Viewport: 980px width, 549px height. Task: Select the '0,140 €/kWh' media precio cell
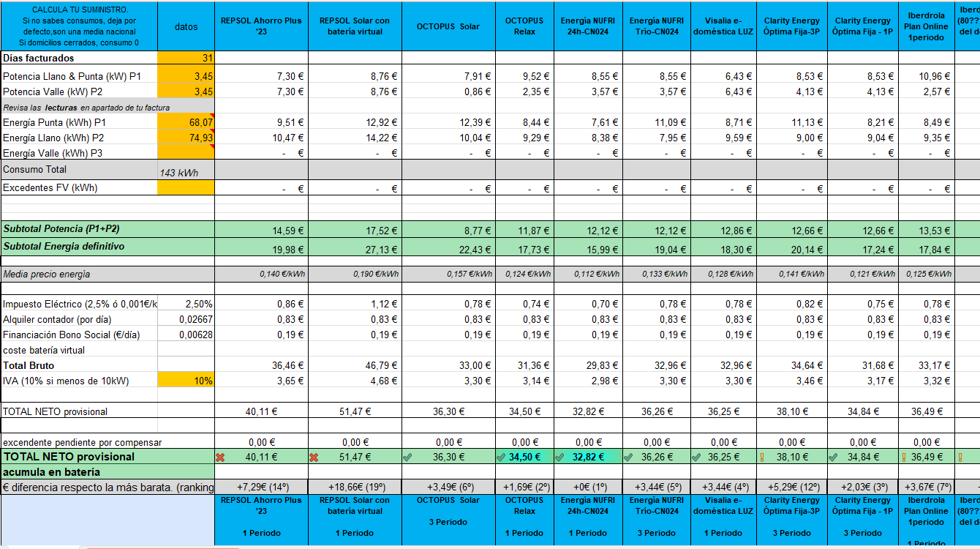(261, 274)
